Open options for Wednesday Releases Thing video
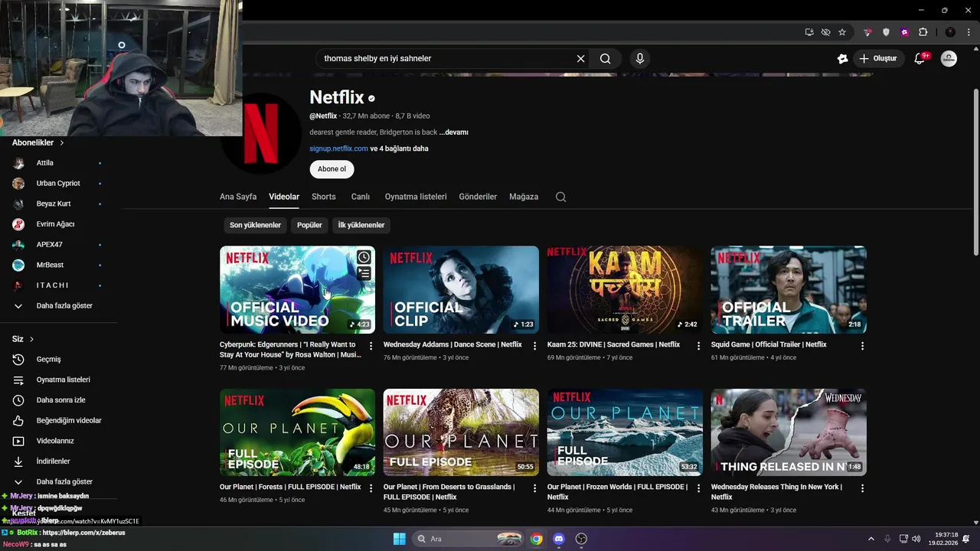 pyautogui.click(x=862, y=488)
